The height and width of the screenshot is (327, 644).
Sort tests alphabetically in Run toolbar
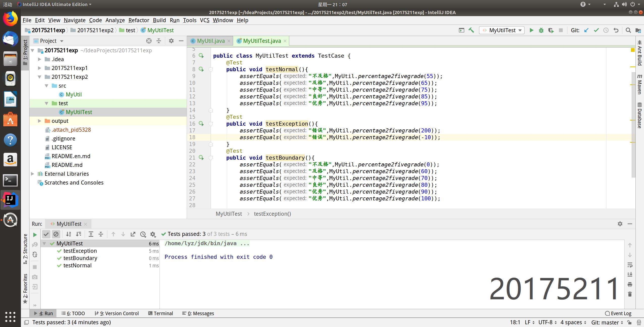point(69,234)
